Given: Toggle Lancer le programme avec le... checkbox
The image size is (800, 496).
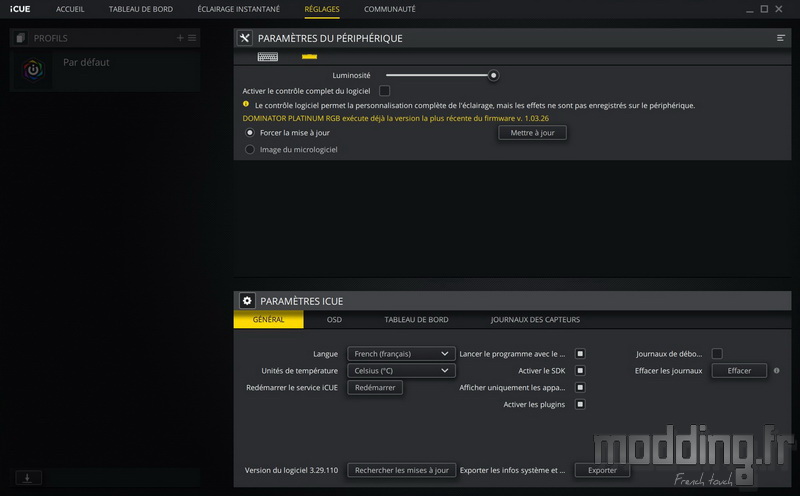Looking at the screenshot, I should click(580, 354).
